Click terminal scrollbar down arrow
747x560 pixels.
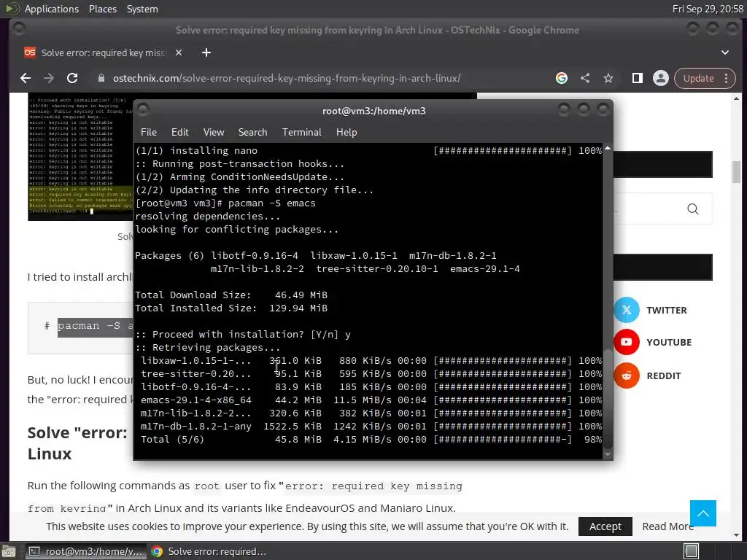pyautogui.click(x=608, y=455)
